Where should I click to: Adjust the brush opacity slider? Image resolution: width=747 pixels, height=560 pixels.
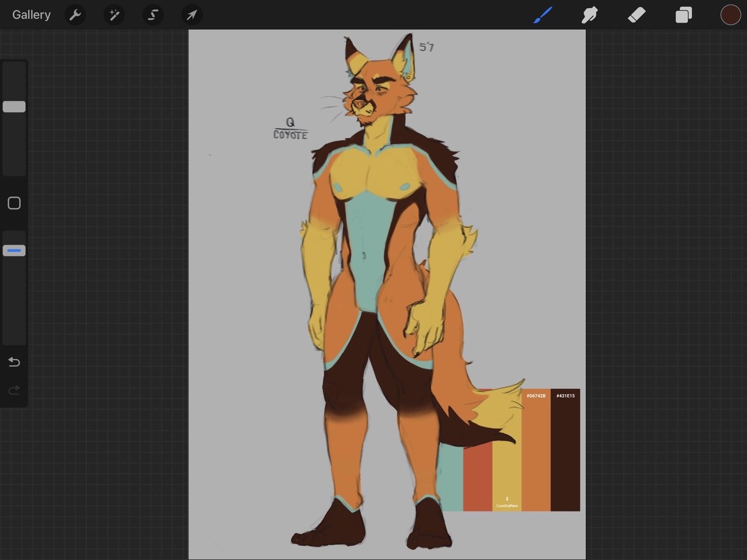tap(14, 250)
